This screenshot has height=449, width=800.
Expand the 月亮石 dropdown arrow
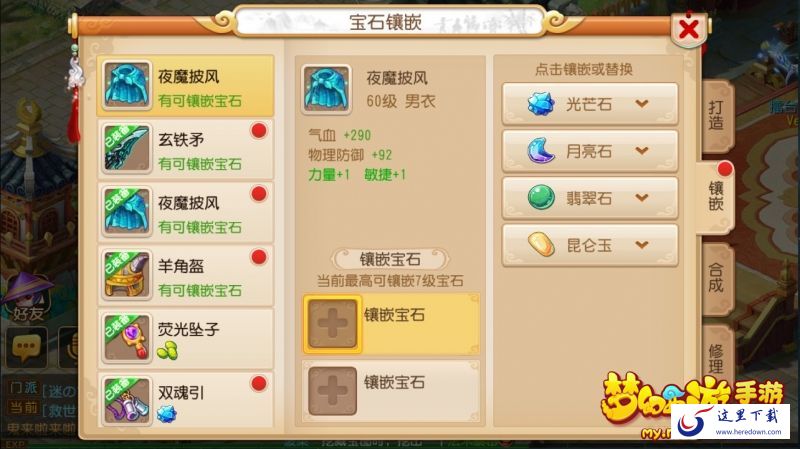(x=642, y=151)
